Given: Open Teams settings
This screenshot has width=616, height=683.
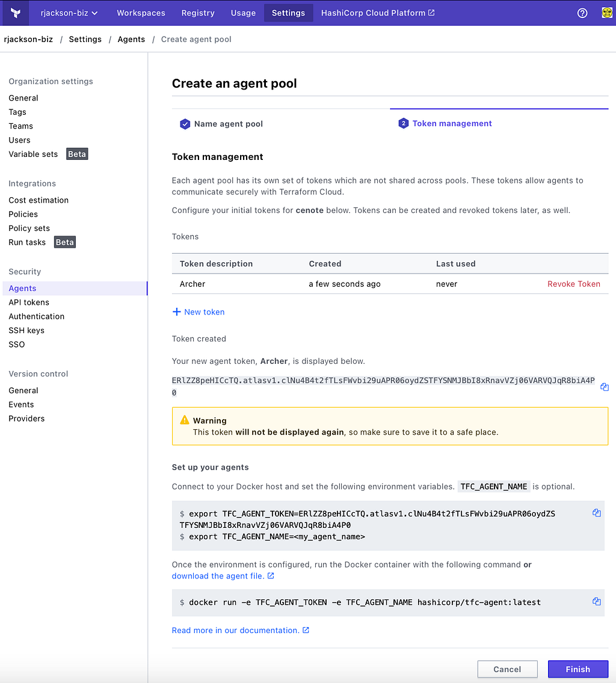Looking at the screenshot, I should click(x=21, y=126).
